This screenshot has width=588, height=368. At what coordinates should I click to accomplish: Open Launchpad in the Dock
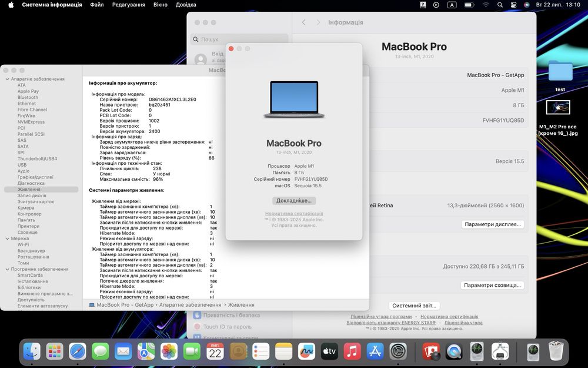point(55,352)
